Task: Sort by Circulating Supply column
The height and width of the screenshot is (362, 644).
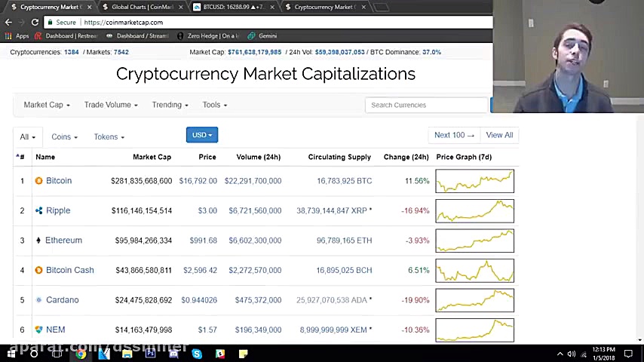Action: point(339,157)
